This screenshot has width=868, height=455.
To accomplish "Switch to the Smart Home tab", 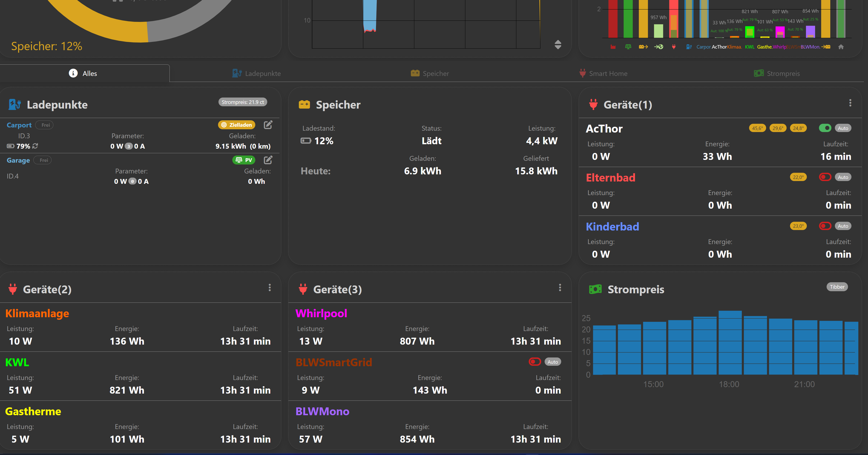I will point(603,73).
